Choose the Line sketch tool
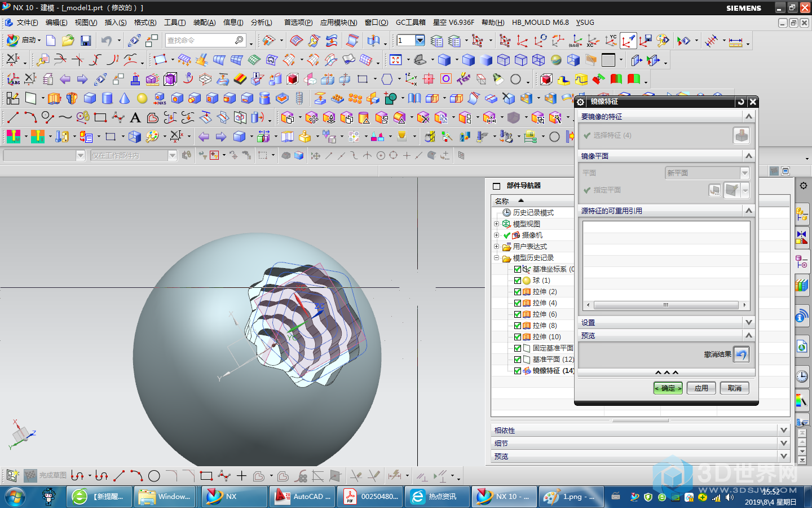Image resolution: width=812 pixels, height=508 pixels. pos(13,117)
